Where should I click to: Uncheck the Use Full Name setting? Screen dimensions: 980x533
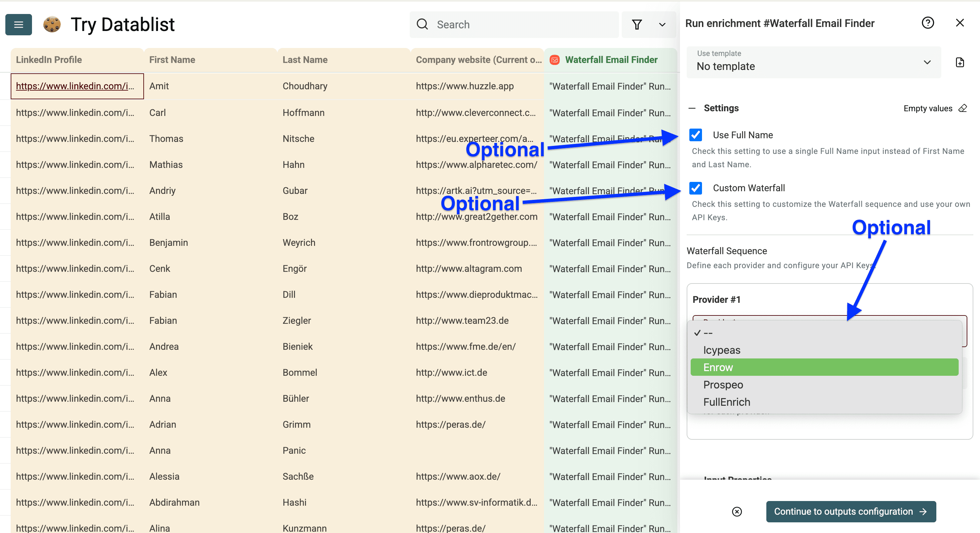(x=696, y=135)
